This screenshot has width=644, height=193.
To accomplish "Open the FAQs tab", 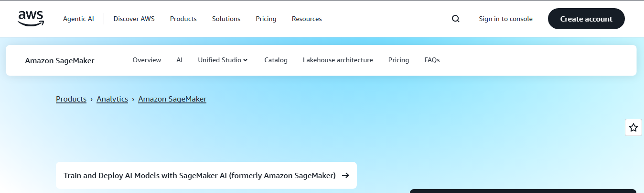I will coord(432,60).
